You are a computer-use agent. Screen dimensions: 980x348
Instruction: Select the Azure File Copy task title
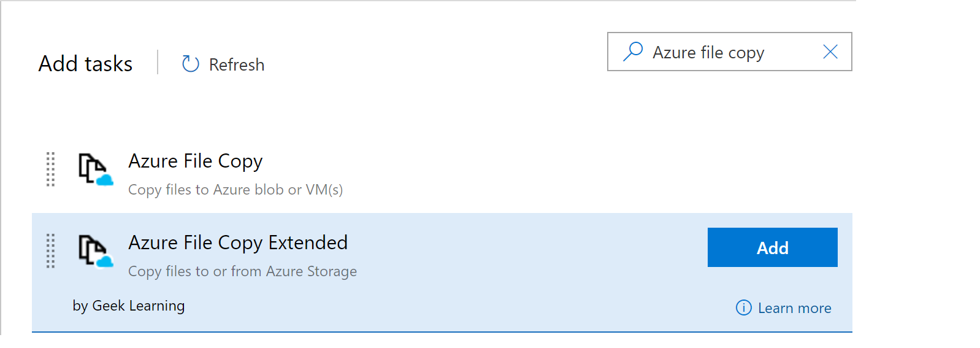coord(195,161)
